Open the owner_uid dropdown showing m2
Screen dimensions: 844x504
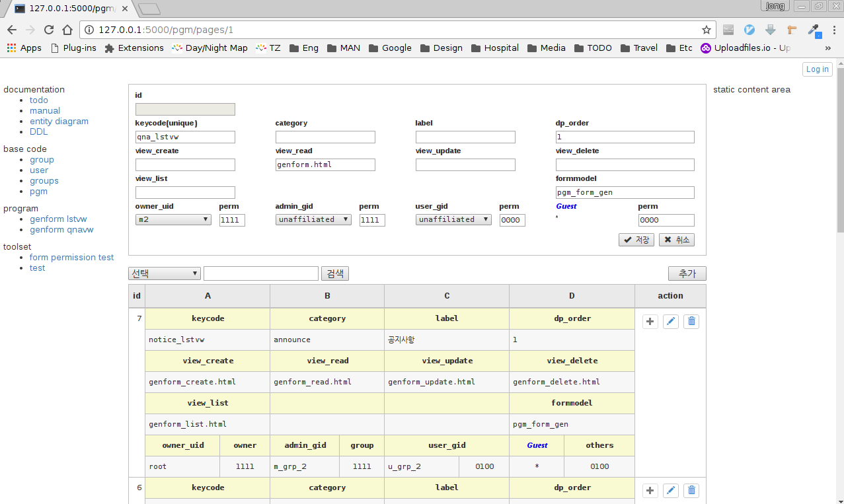tap(173, 219)
